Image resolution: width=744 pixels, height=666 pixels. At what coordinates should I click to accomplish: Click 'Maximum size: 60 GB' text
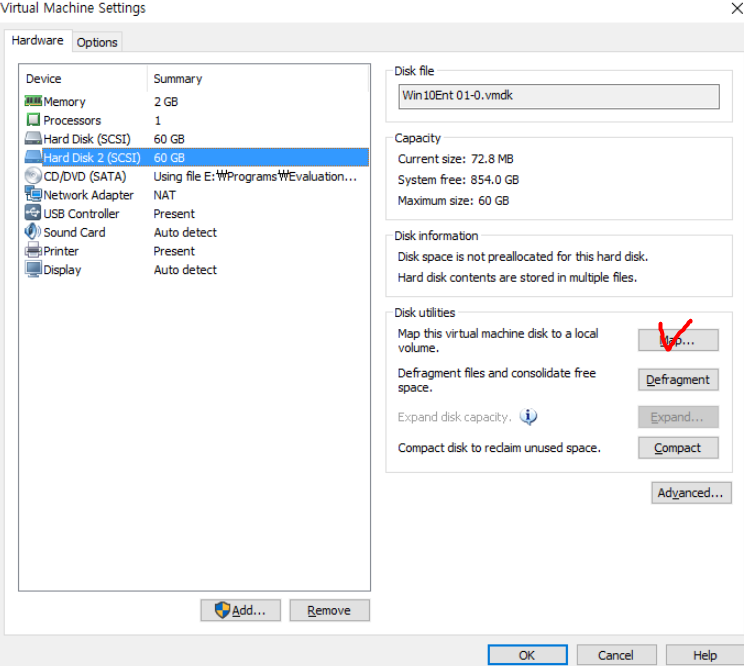(453, 201)
